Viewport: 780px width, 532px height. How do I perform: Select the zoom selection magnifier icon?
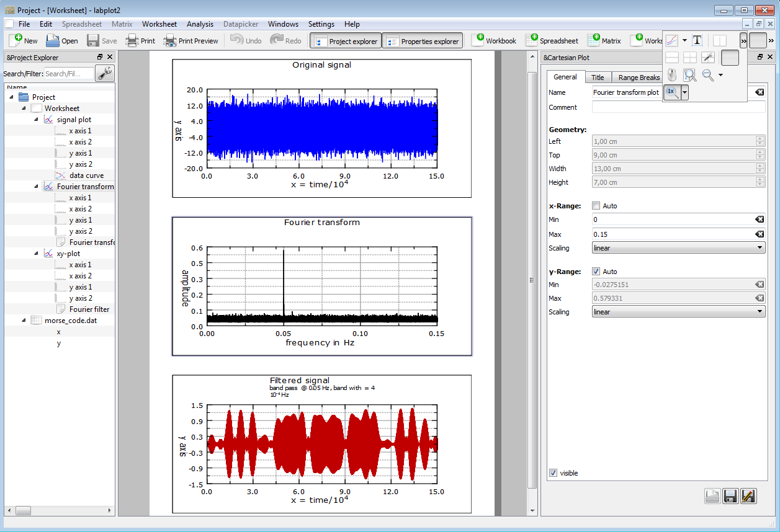coord(689,74)
